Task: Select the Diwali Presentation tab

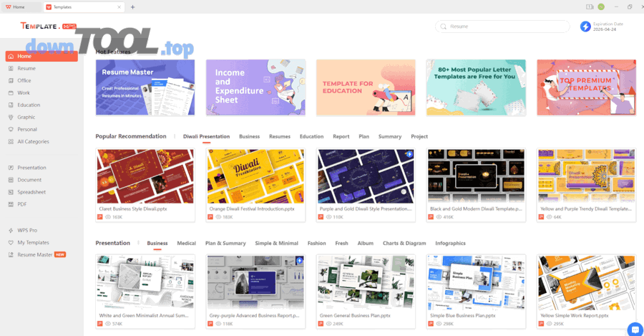Action: [206, 137]
